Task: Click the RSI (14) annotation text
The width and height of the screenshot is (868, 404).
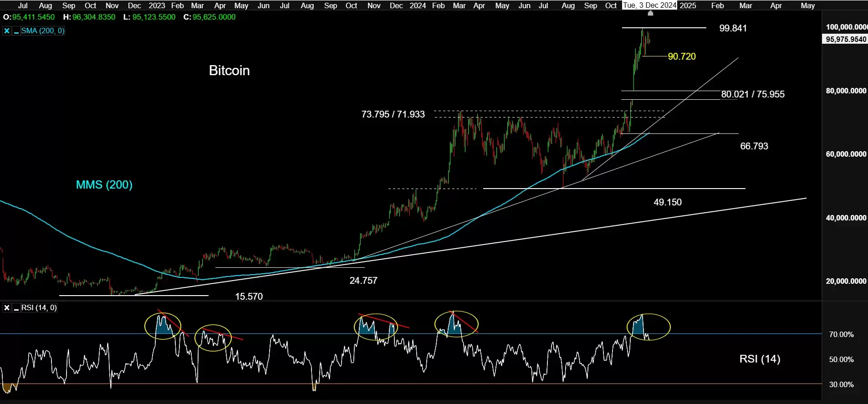Action: tap(760, 359)
